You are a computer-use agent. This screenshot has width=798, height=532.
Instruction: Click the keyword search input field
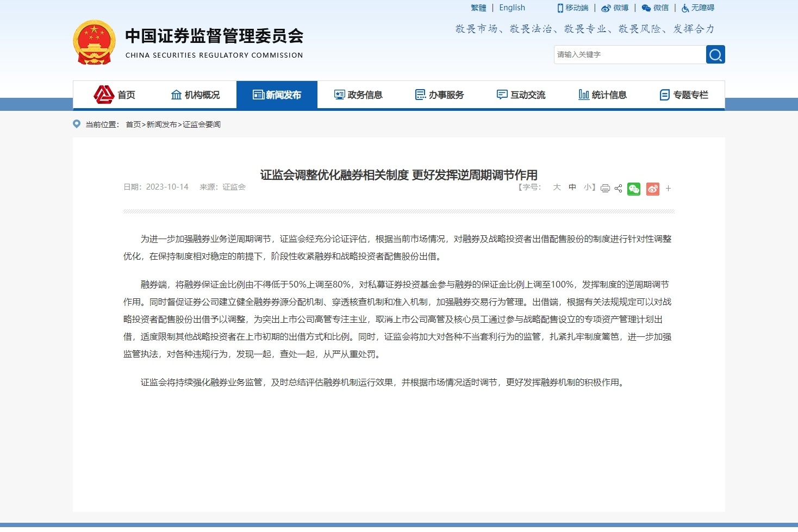click(629, 55)
